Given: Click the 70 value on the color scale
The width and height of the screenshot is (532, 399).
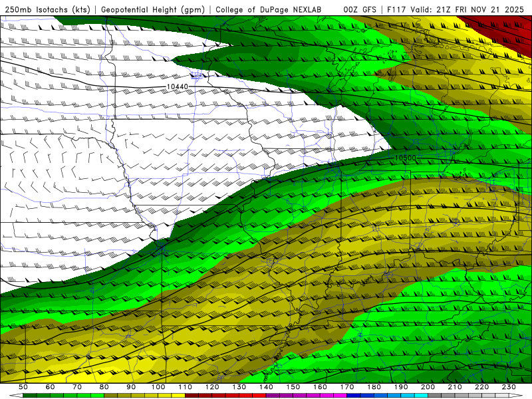Looking at the screenshot, I should pos(77,387).
